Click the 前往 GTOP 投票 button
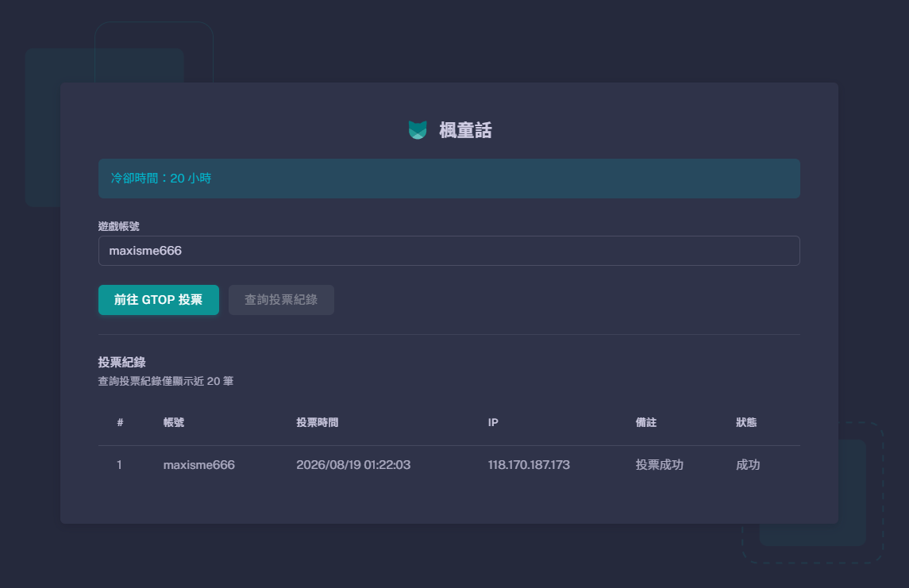 coord(158,300)
